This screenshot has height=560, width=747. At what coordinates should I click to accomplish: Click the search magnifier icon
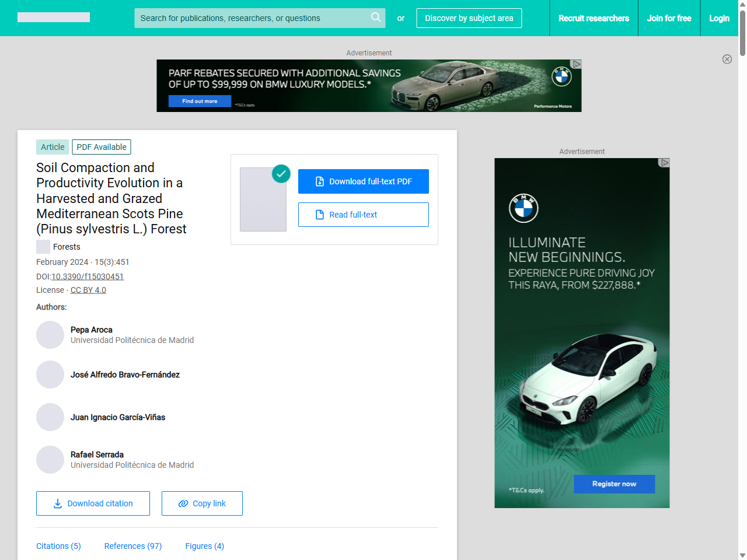(376, 17)
